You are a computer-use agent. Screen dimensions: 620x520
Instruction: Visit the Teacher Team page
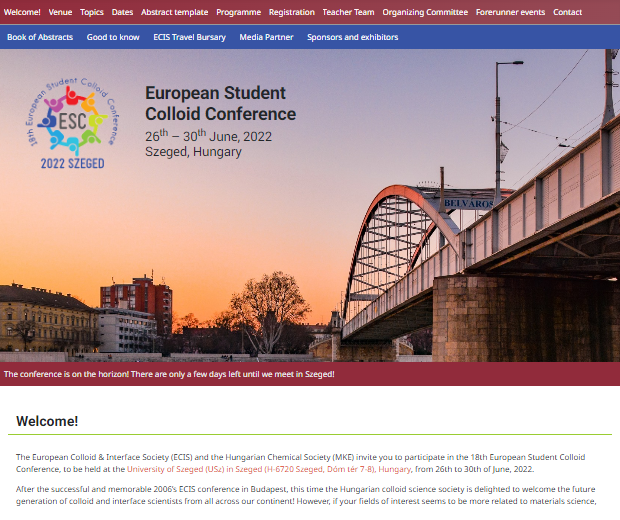[x=348, y=12]
